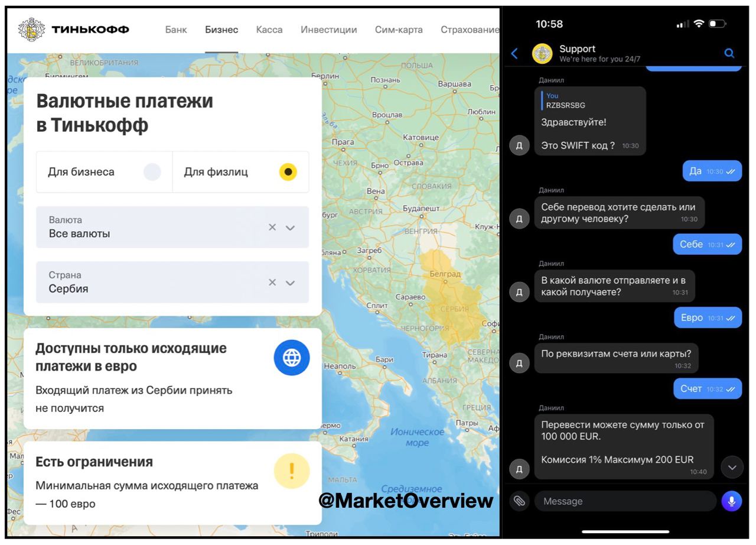Clear the Страна field selection
Image resolution: width=756 pixels, height=545 pixels.
(272, 282)
